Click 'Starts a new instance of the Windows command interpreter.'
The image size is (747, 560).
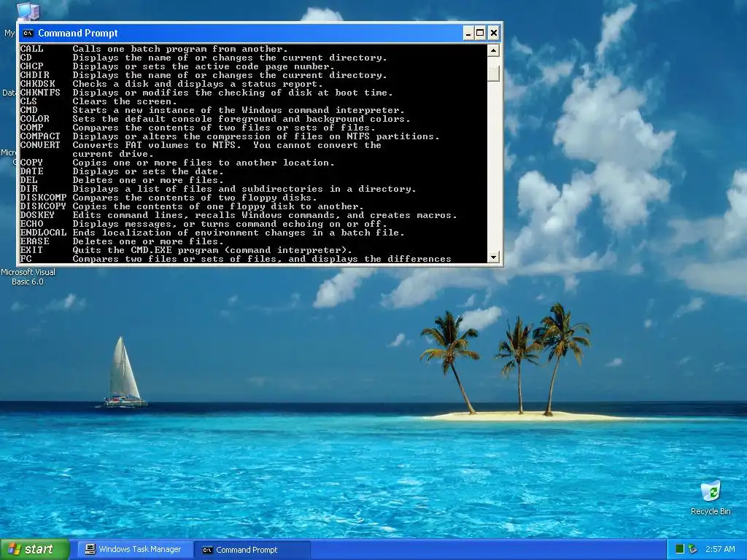pyautogui.click(x=239, y=110)
